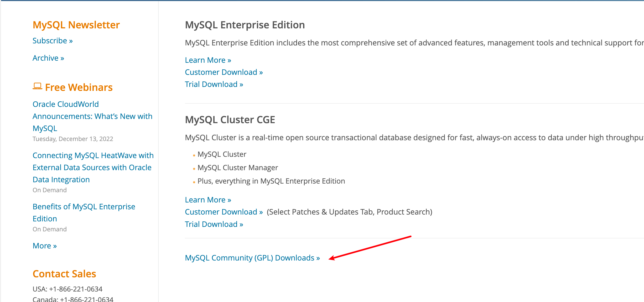Click More under Free Webinars
This screenshot has width=644, height=302.
click(45, 246)
